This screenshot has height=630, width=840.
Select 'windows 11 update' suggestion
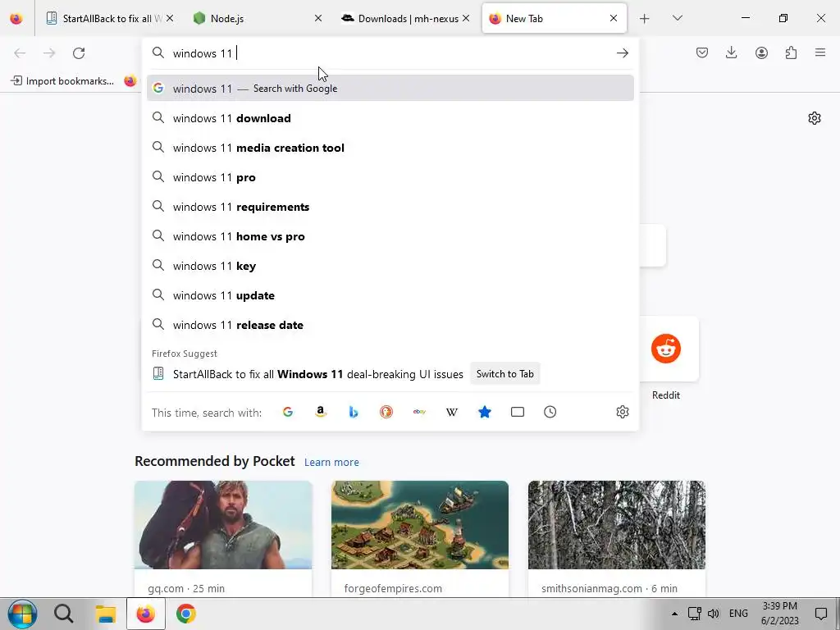(390, 295)
